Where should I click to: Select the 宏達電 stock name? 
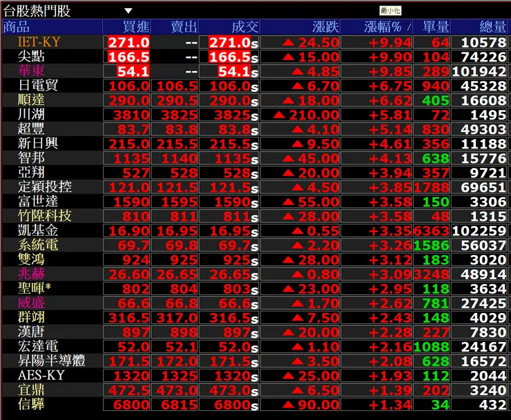pos(38,346)
